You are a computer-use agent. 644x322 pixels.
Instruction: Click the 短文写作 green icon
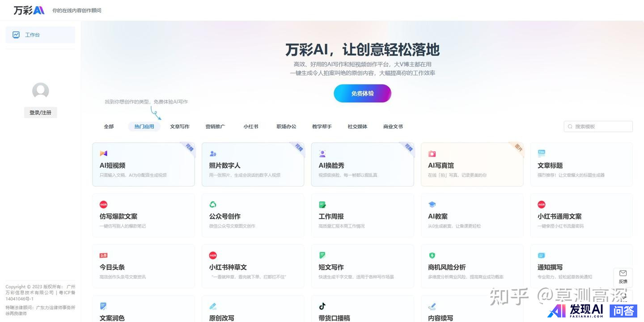(x=322, y=255)
